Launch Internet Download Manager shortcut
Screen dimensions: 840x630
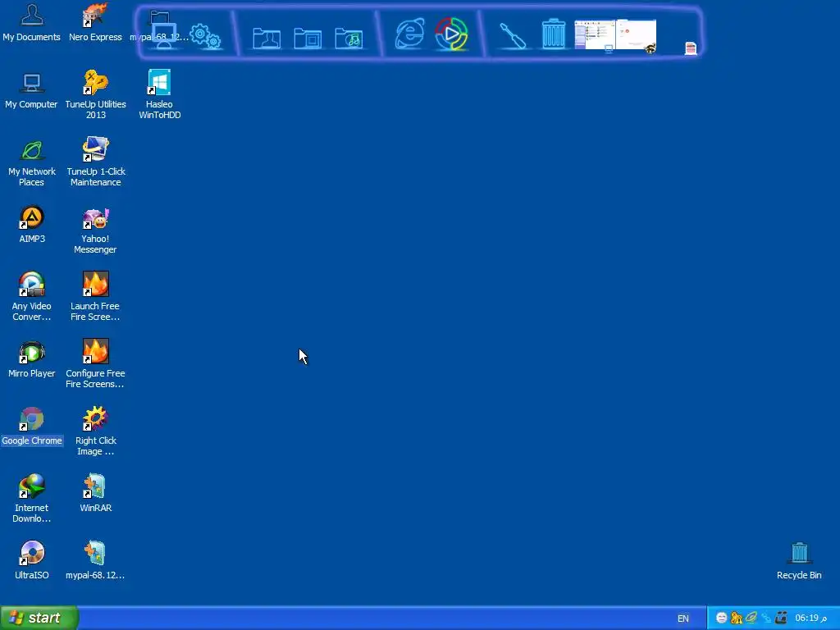click(32, 500)
